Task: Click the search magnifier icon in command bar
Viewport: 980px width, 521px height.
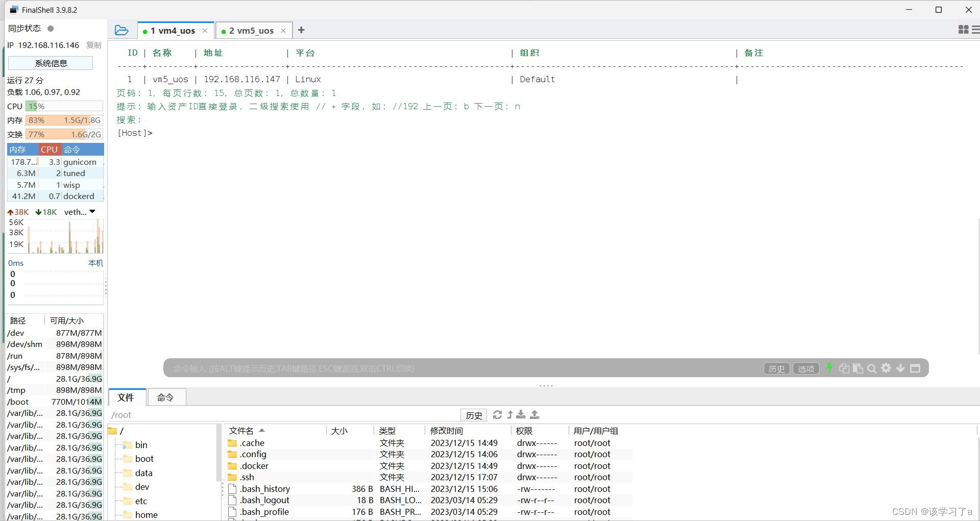Action: pyautogui.click(x=872, y=368)
